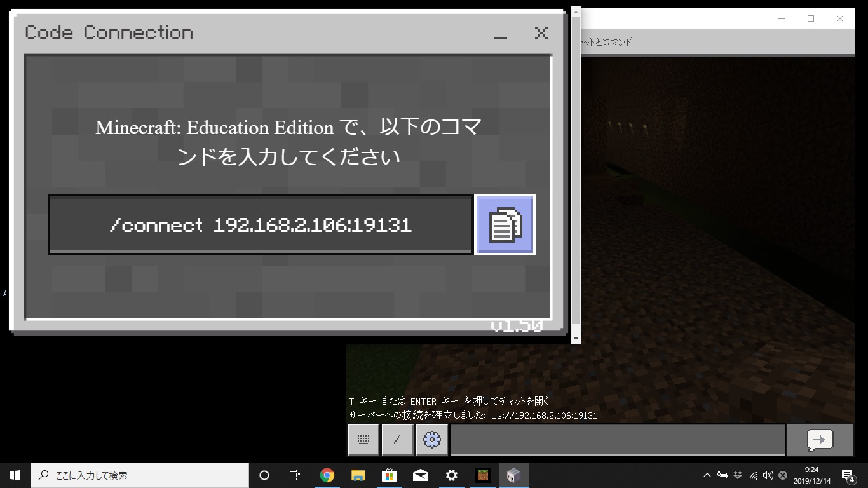This screenshot has height=488, width=868.
Task: Launch Google Chrome from the taskbar
Action: click(x=327, y=475)
